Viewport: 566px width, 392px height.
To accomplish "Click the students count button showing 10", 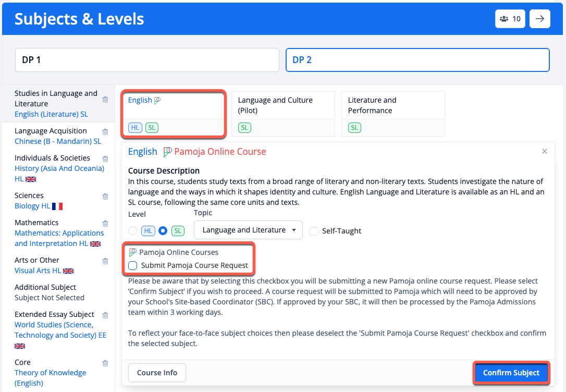I will 510,19.
